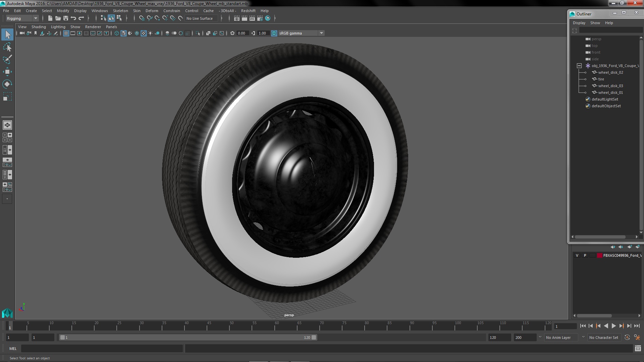Select by component type mode icon
The height and width of the screenshot is (362, 644).
(x=119, y=18)
